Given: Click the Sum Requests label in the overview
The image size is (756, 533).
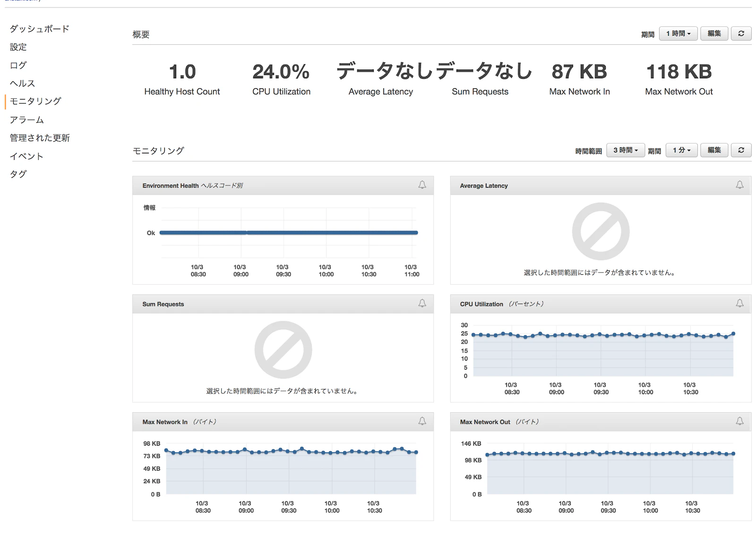Looking at the screenshot, I should 480,92.
